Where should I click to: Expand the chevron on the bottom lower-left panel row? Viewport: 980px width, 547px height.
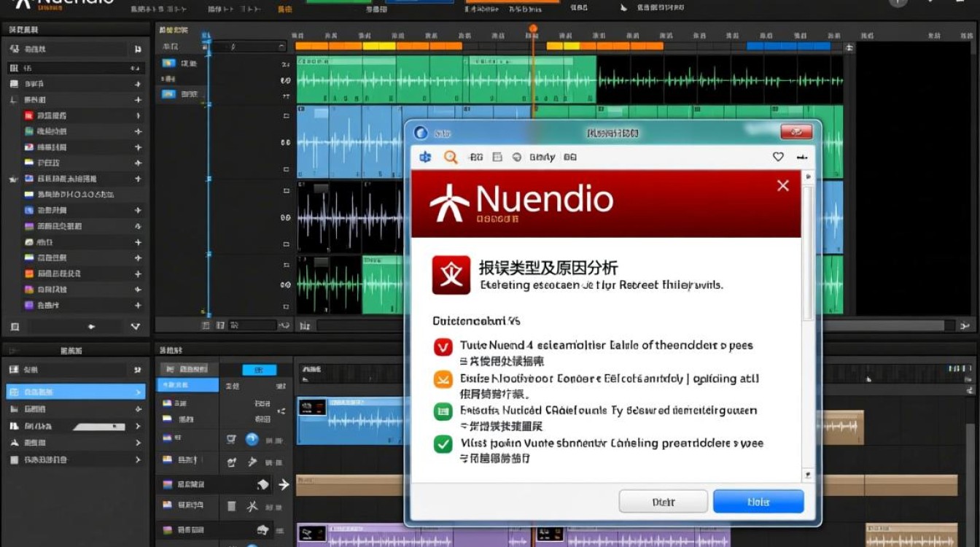tap(138, 459)
